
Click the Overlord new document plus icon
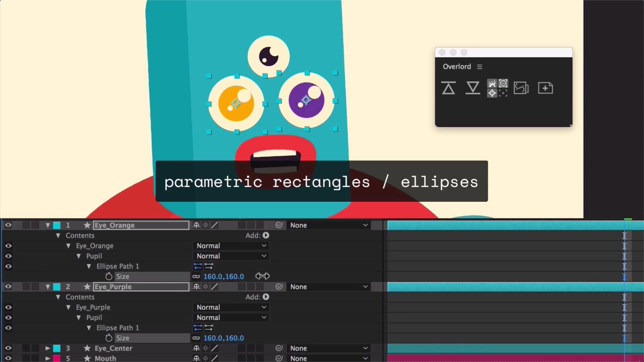(545, 88)
